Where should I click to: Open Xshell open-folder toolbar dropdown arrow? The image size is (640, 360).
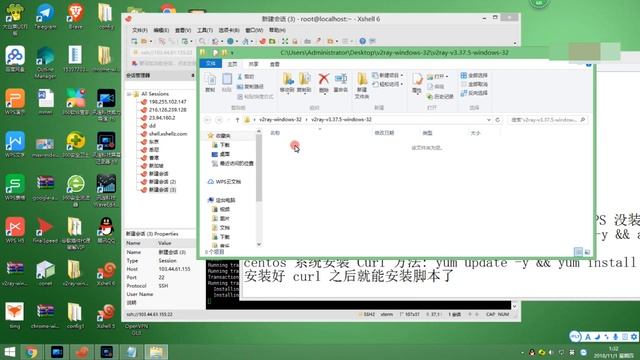pyautogui.click(x=151, y=42)
